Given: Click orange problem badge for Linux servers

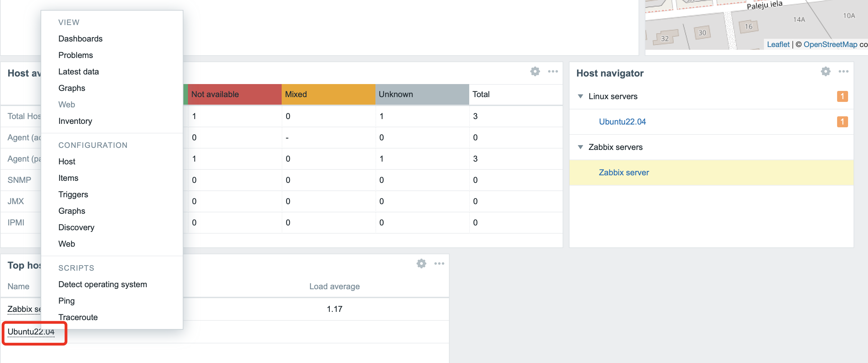Looking at the screenshot, I should pyautogui.click(x=842, y=96).
